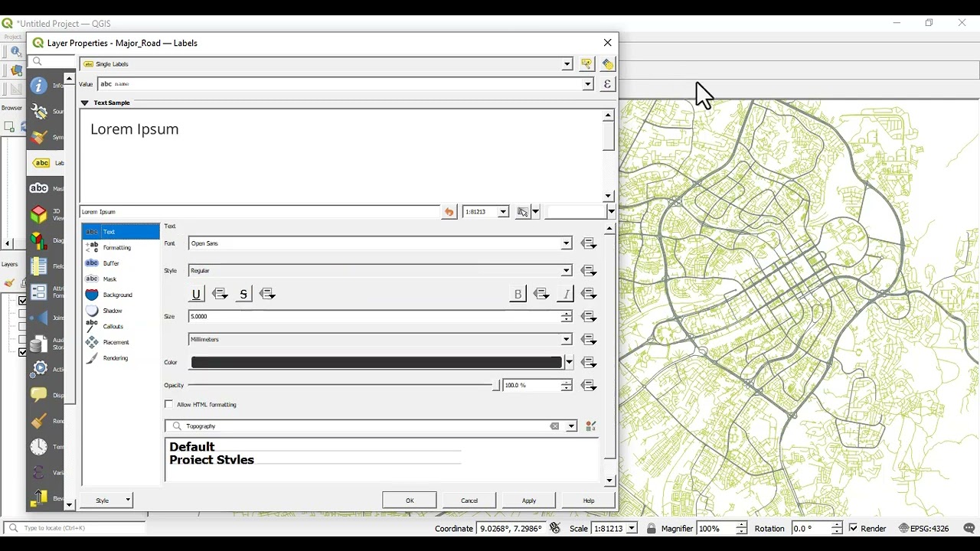Image resolution: width=980 pixels, height=551 pixels.
Task: Toggle bold text formatting
Action: point(518,294)
